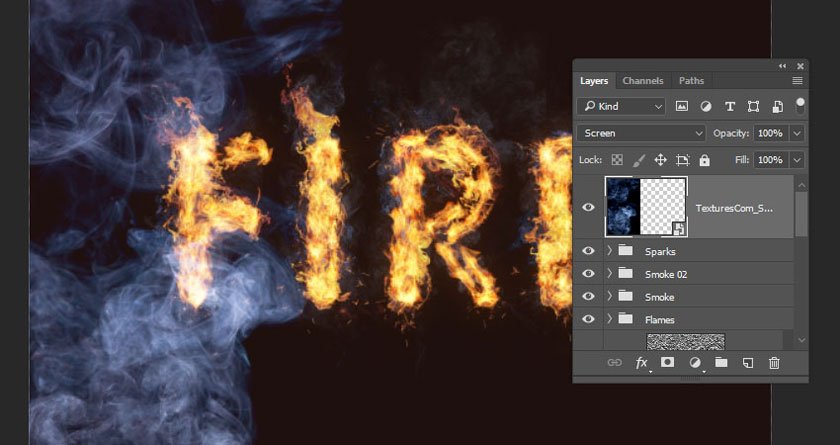Open the Layers panel menu icon
This screenshot has height=445, width=840.
click(x=797, y=81)
